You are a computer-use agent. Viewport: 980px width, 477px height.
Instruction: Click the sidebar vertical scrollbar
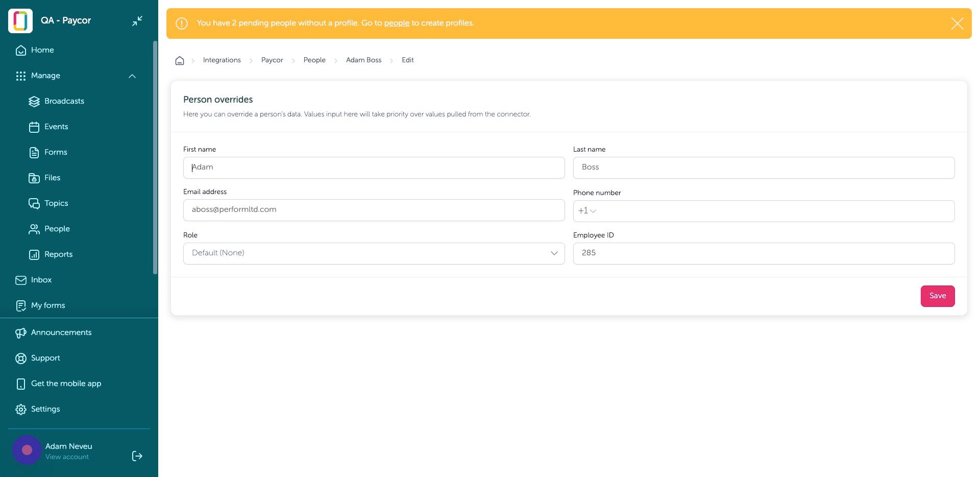coord(155,157)
